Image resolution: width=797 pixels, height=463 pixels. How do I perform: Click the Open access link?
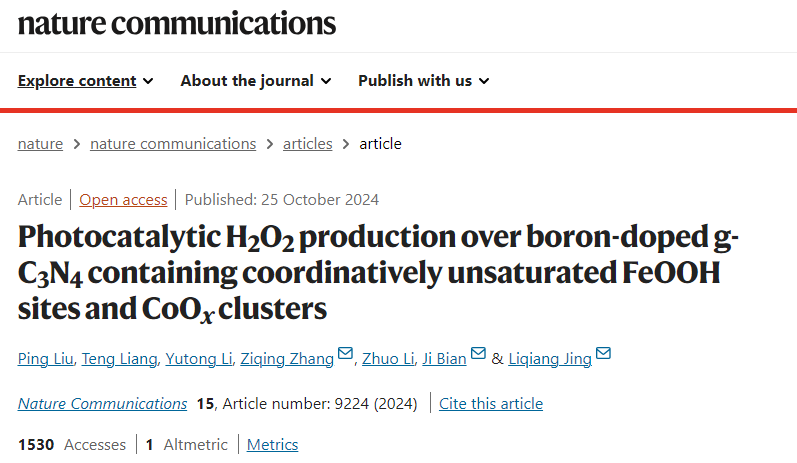tap(123, 200)
